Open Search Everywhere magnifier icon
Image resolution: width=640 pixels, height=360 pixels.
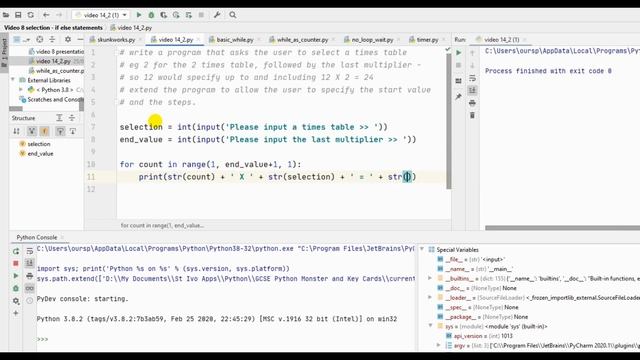233,15
